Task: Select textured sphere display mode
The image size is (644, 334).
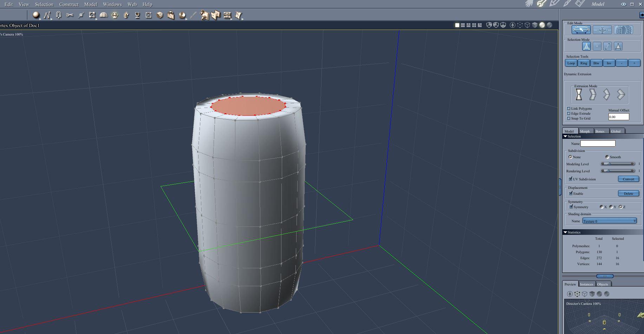Action: click(x=549, y=25)
